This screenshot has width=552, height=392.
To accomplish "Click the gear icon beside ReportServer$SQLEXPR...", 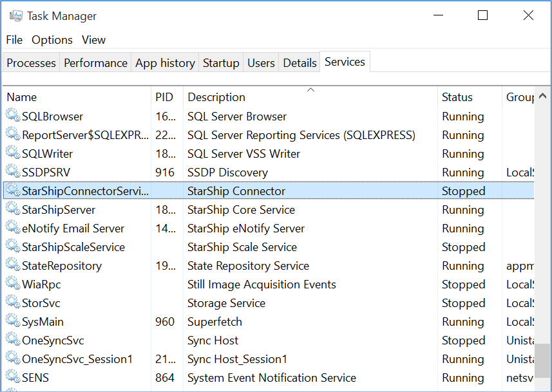I will [13, 134].
